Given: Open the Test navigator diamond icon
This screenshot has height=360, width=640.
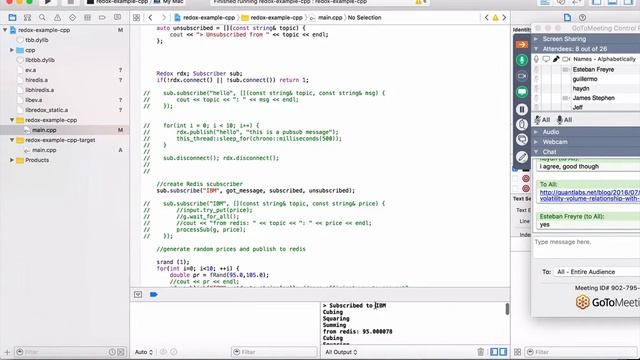Looking at the screenshot, I should point(72,18).
